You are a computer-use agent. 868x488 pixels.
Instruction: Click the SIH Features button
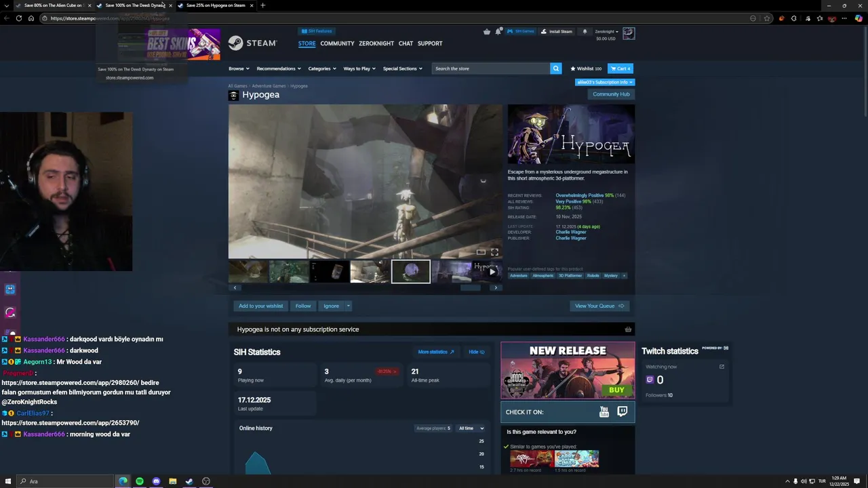[x=316, y=31]
